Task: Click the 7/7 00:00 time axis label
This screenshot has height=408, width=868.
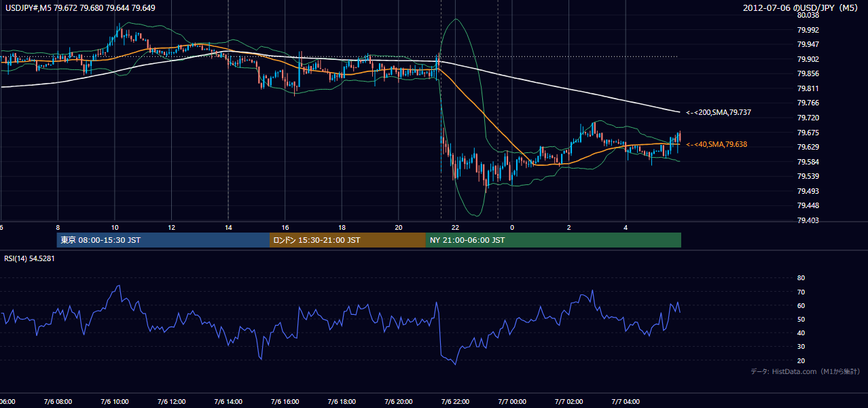Action: (x=512, y=401)
